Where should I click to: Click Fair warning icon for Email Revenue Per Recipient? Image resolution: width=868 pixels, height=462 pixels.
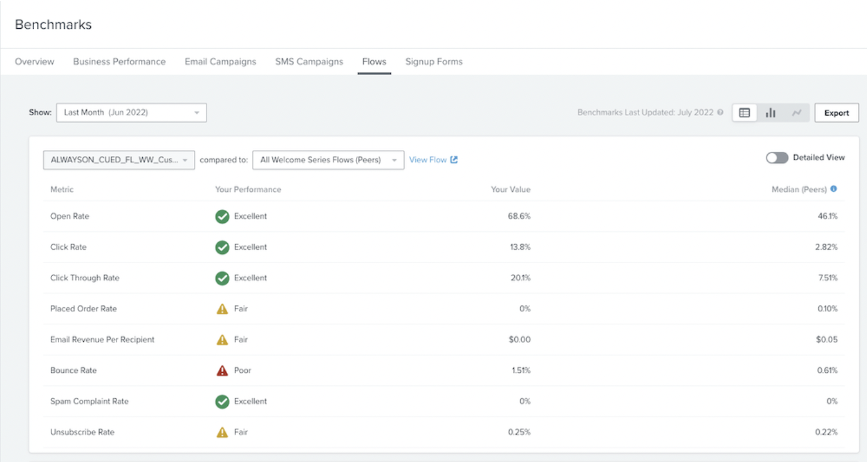222,339
